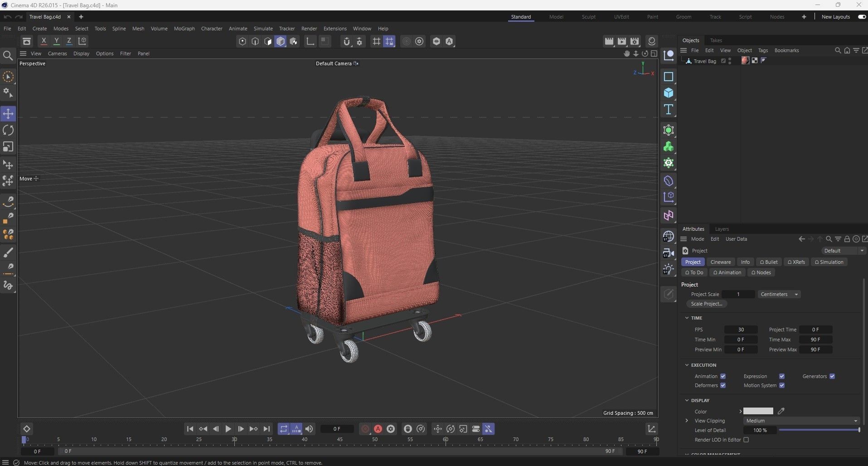Open Cineware attributes tab

point(721,262)
